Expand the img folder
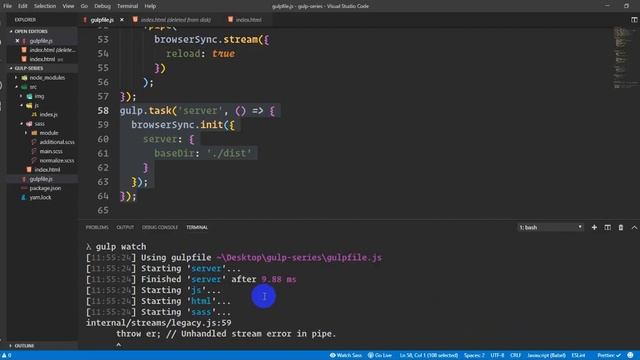Screen dimensions: 640x360 click(x=39, y=96)
